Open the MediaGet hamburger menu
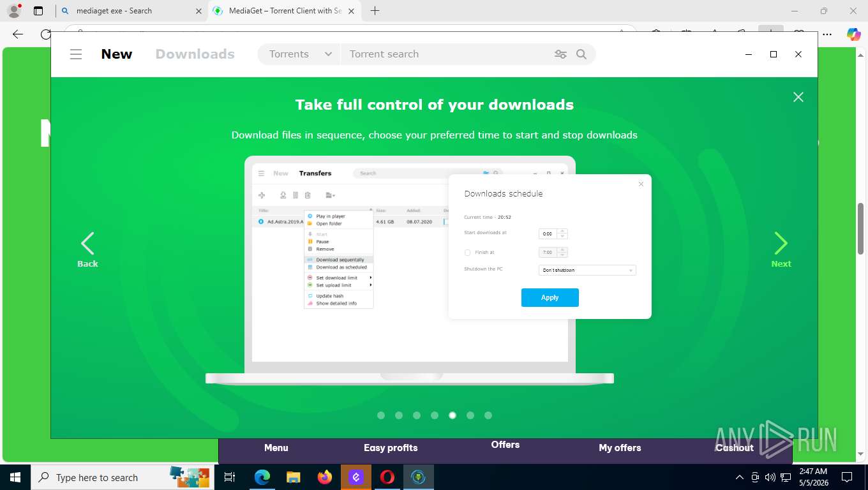This screenshot has height=490, width=868. tap(76, 54)
